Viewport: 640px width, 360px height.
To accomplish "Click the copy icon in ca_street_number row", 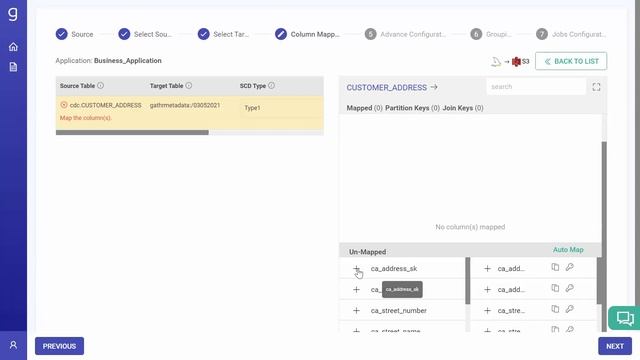I will point(555,309).
